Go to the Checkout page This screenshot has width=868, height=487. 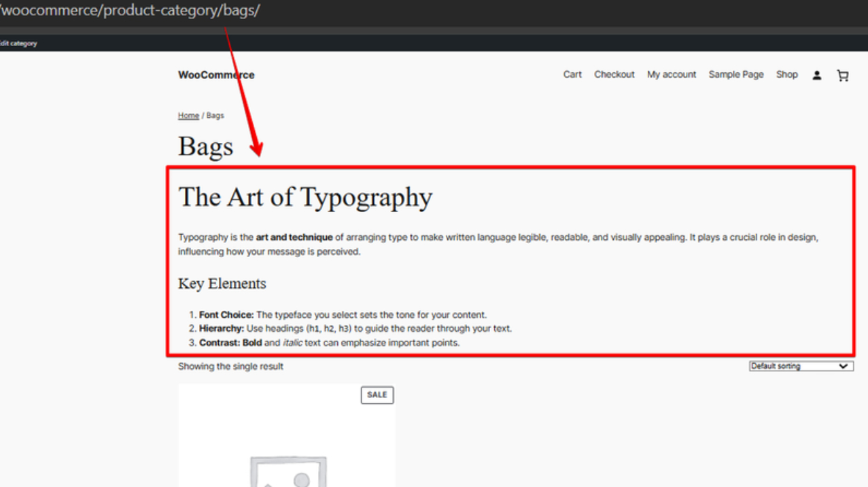pyautogui.click(x=614, y=75)
